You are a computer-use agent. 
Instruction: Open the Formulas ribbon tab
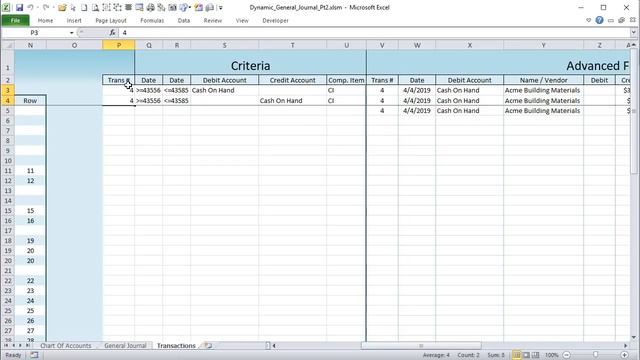[x=152, y=20]
